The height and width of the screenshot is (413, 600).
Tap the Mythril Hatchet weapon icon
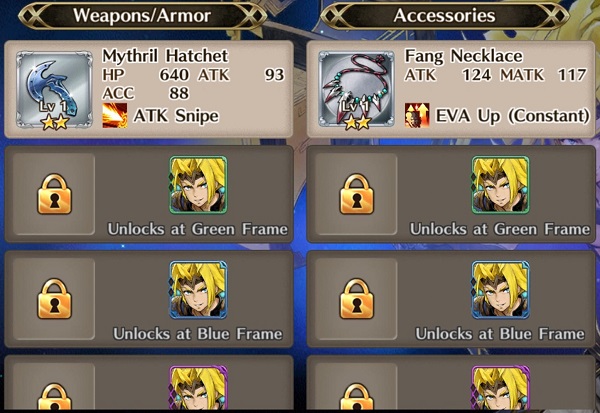[x=54, y=90]
